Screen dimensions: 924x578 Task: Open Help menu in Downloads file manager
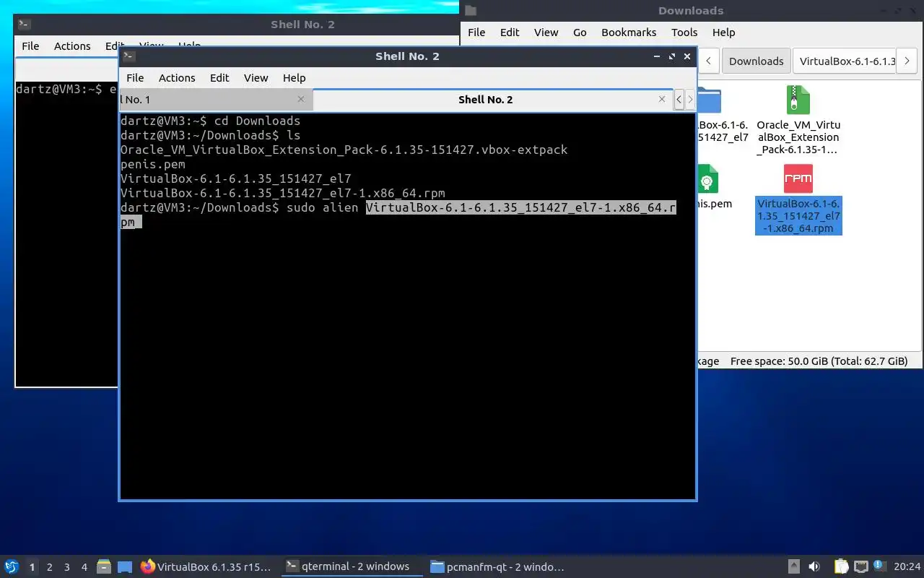tap(723, 32)
